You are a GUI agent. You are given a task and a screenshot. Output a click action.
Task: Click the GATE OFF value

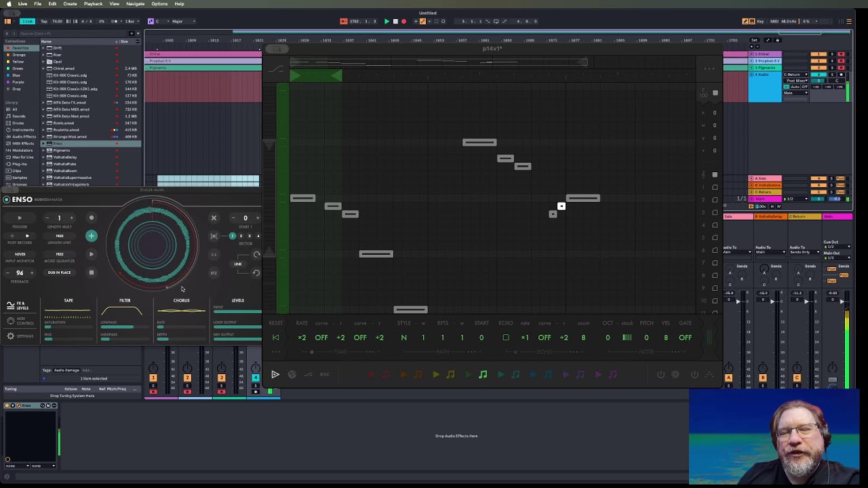tap(686, 338)
